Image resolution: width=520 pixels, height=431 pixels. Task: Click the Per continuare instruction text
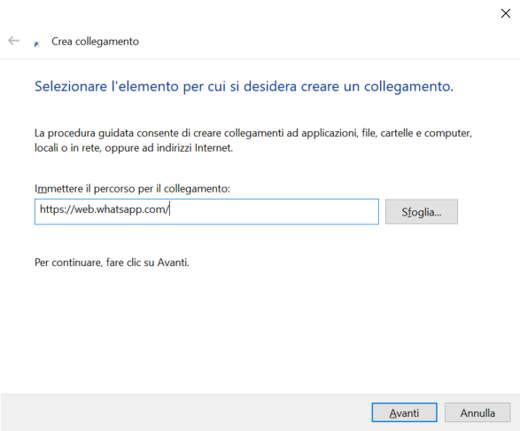coord(112,262)
